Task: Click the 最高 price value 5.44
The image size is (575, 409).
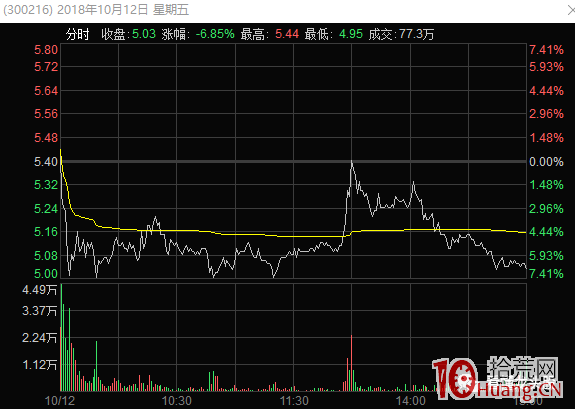Action: 287,34
